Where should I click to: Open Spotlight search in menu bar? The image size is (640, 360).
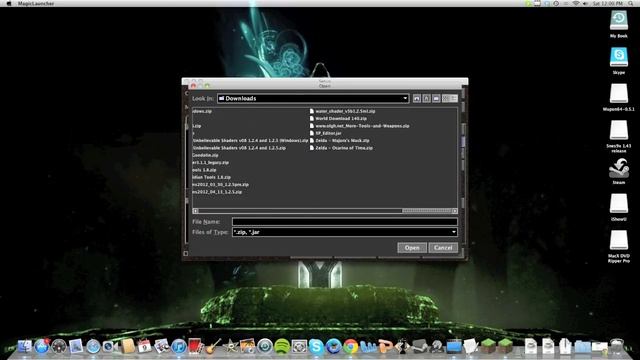(631, 3)
